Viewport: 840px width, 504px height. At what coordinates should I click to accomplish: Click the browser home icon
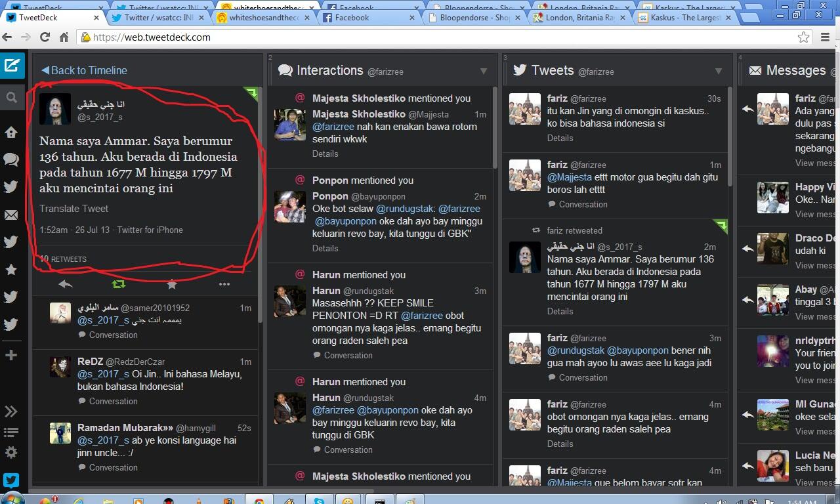point(64,37)
